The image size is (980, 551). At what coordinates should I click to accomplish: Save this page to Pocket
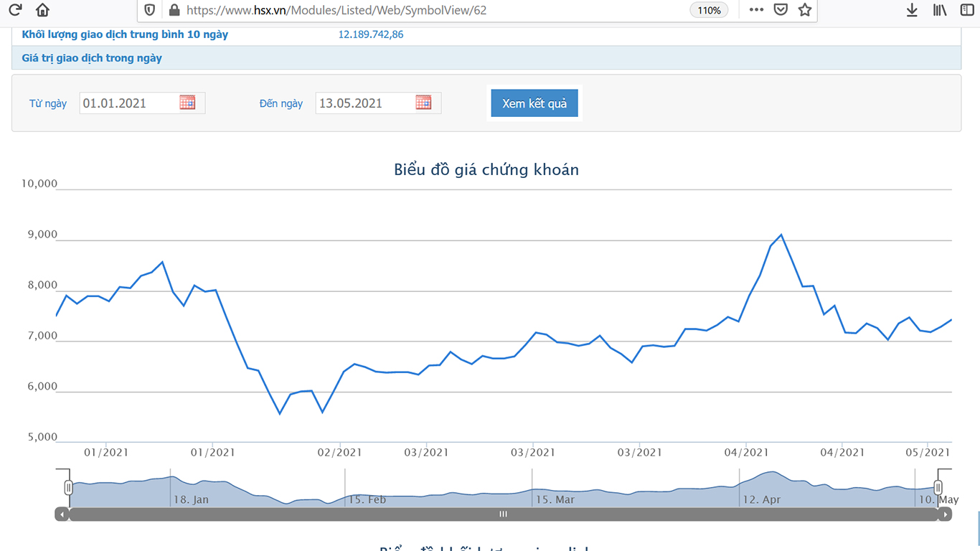click(781, 10)
